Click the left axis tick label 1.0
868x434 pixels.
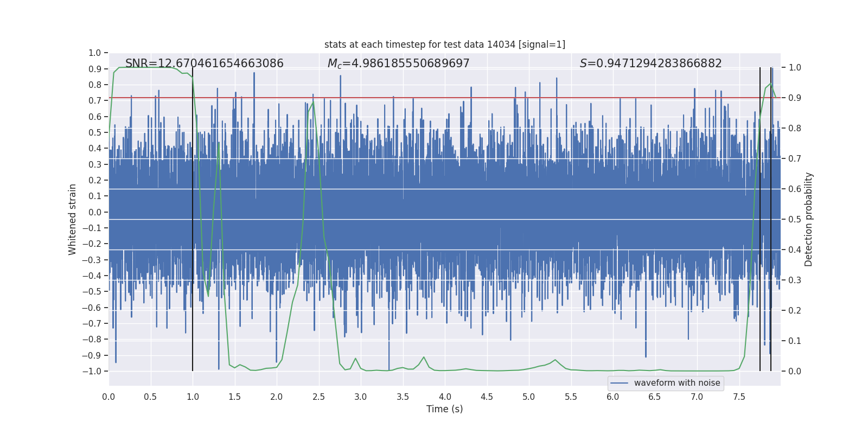point(95,53)
